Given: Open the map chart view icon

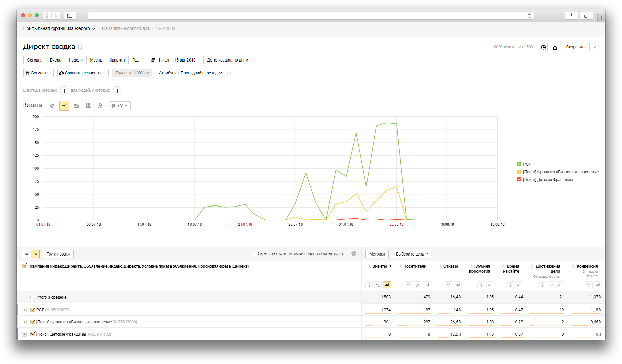Looking at the screenshot, I should click(100, 106).
